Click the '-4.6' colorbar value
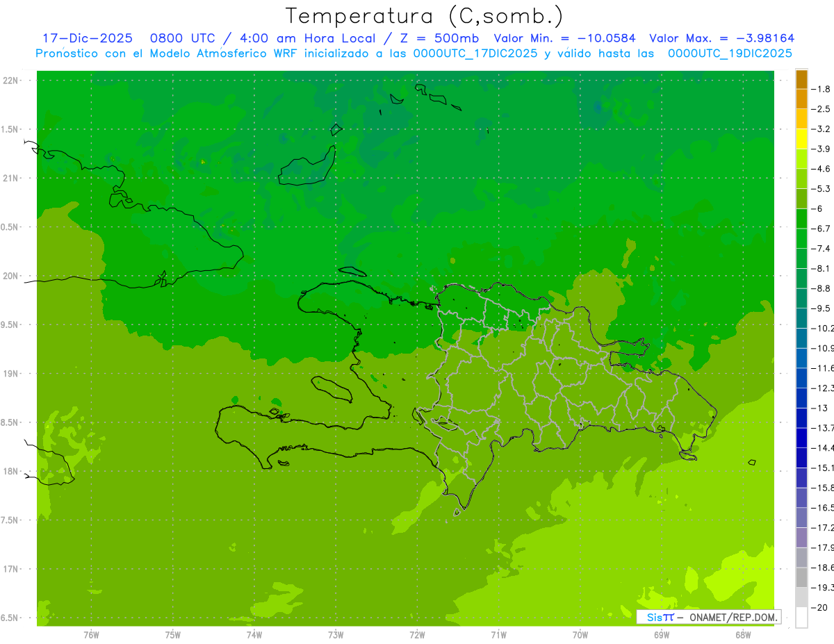 point(821,169)
